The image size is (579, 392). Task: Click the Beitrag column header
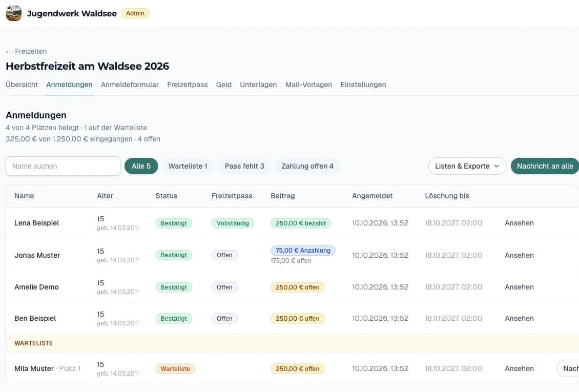point(282,196)
